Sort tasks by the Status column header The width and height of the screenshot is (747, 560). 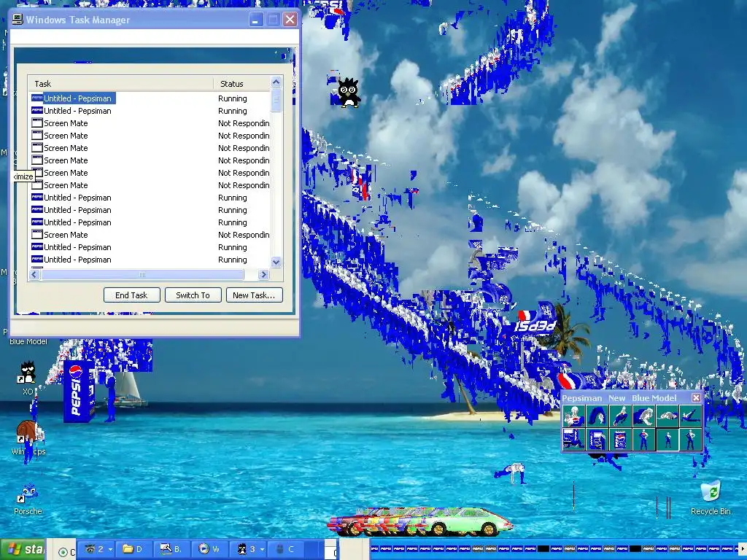click(241, 84)
